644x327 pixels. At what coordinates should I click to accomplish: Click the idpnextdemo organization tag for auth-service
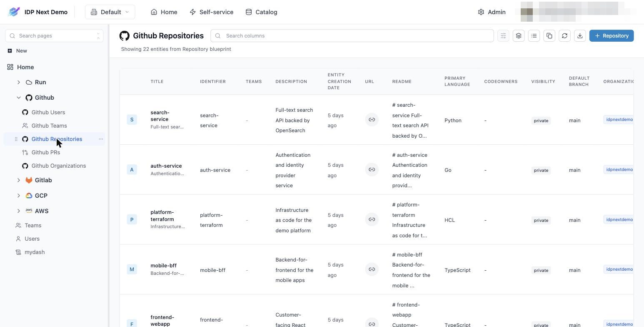click(619, 170)
